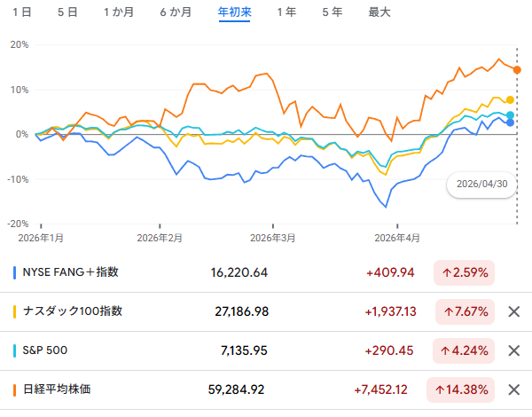532x417 pixels.
Task: Click the orange Nikkei endpoint dot on chart
Action: 517,70
